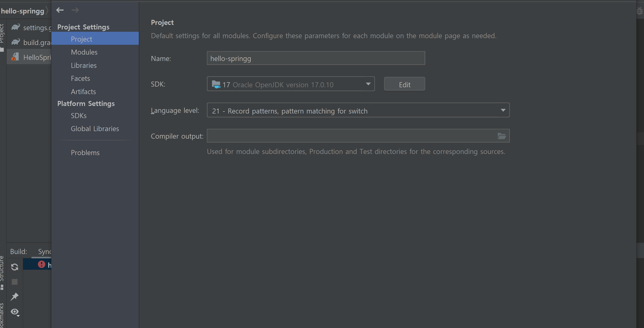Click the Build panel label
The width and height of the screenshot is (644, 328).
(19, 251)
